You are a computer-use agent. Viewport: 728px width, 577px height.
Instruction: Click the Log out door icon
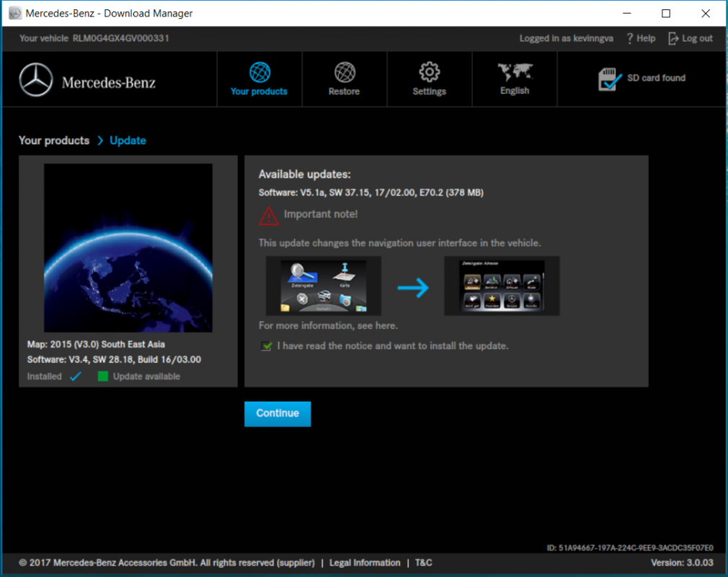673,38
